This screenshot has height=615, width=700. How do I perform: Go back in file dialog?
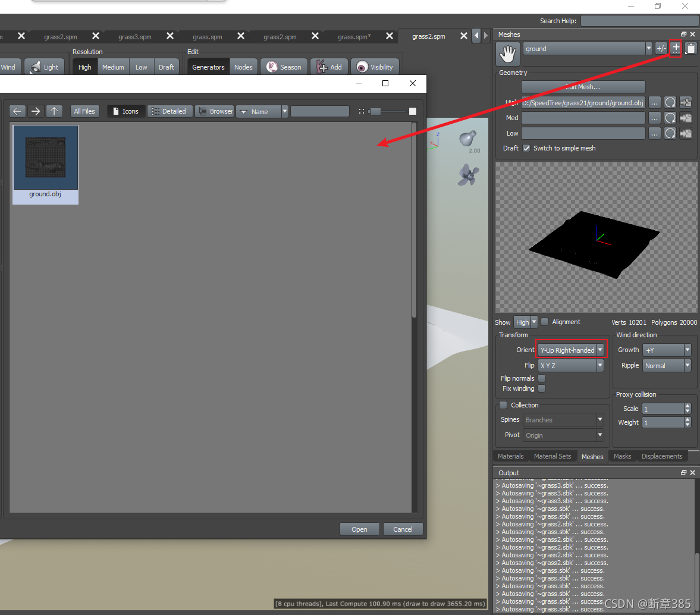click(x=17, y=111)
